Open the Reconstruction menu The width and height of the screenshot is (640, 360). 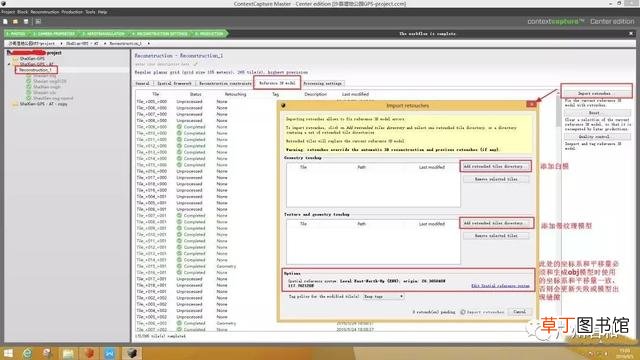click(44, 12)
